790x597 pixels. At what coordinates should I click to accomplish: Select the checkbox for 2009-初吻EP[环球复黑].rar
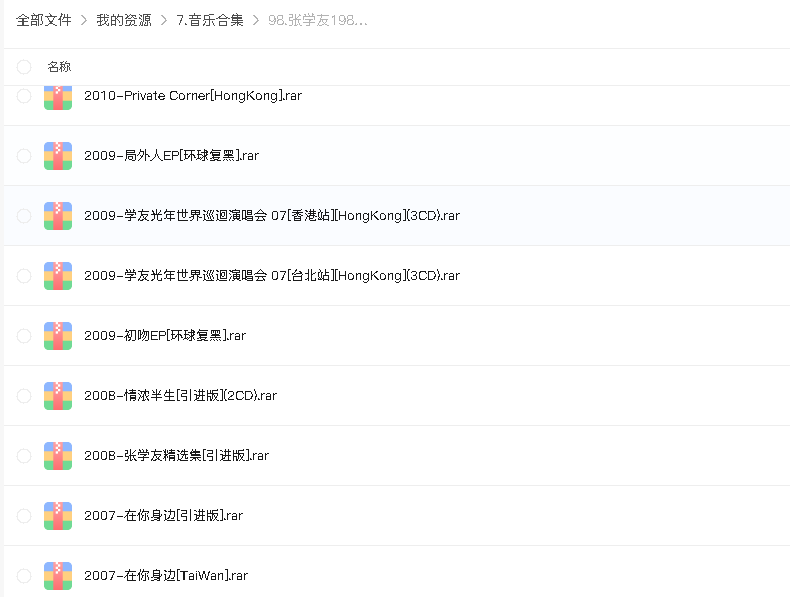[24, 336]
